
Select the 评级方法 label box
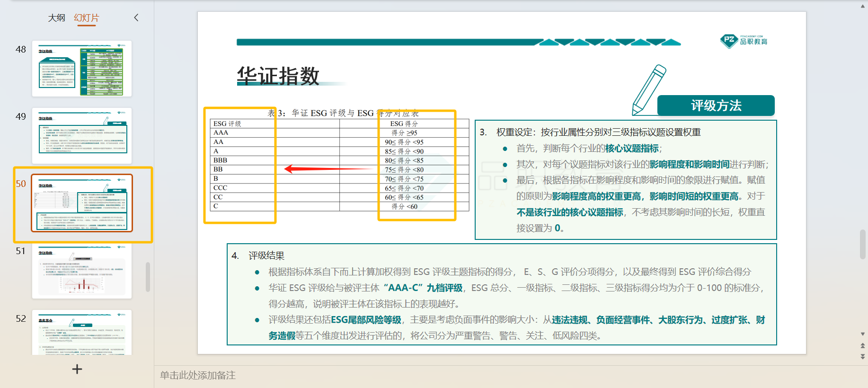[x=716, y=106]
